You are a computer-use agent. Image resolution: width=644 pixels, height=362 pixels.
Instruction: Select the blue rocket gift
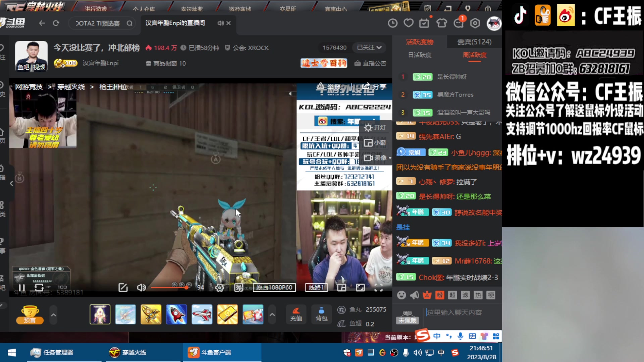click(x=176, y=314)
